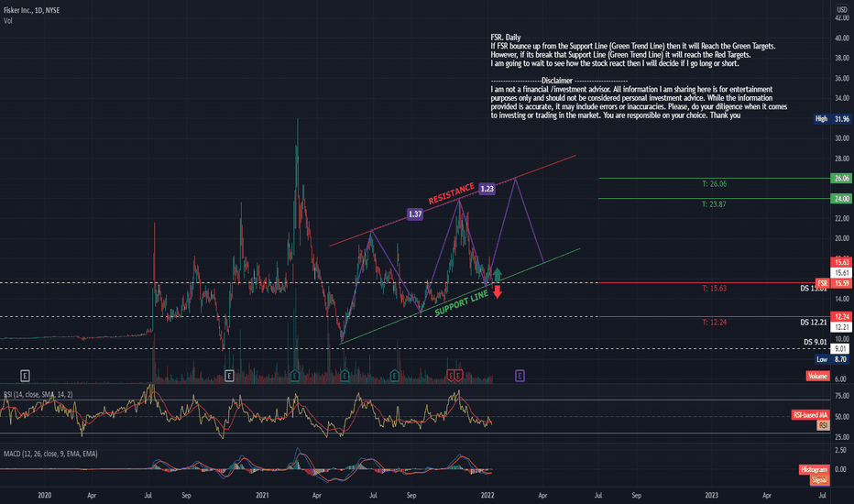Click the green 26.06 price axis tag

tap(841, 178)
